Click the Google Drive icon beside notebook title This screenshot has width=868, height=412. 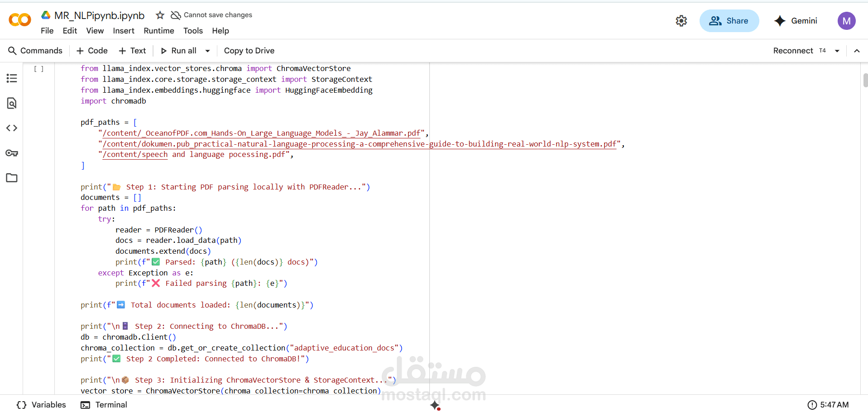[x=46, y=15]
